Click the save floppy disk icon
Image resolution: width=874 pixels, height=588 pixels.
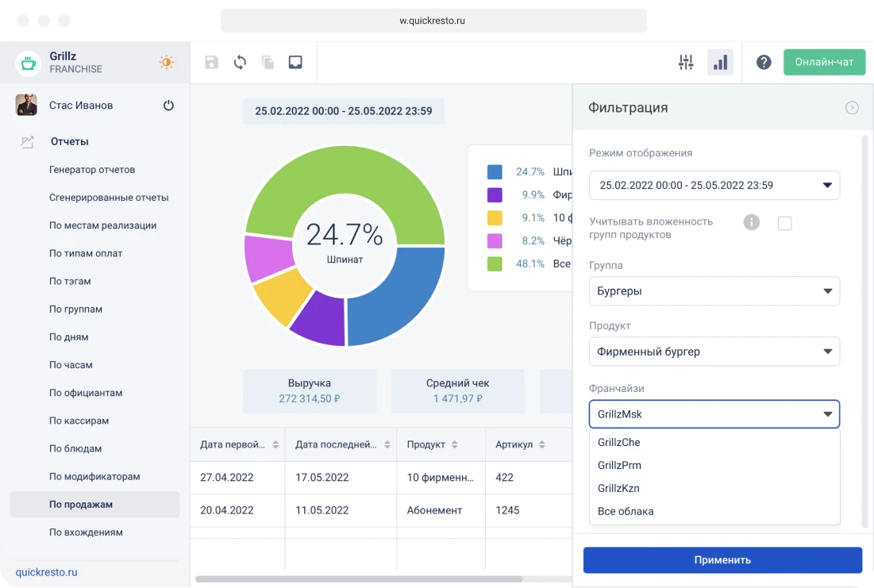click(x=211, y=63)
